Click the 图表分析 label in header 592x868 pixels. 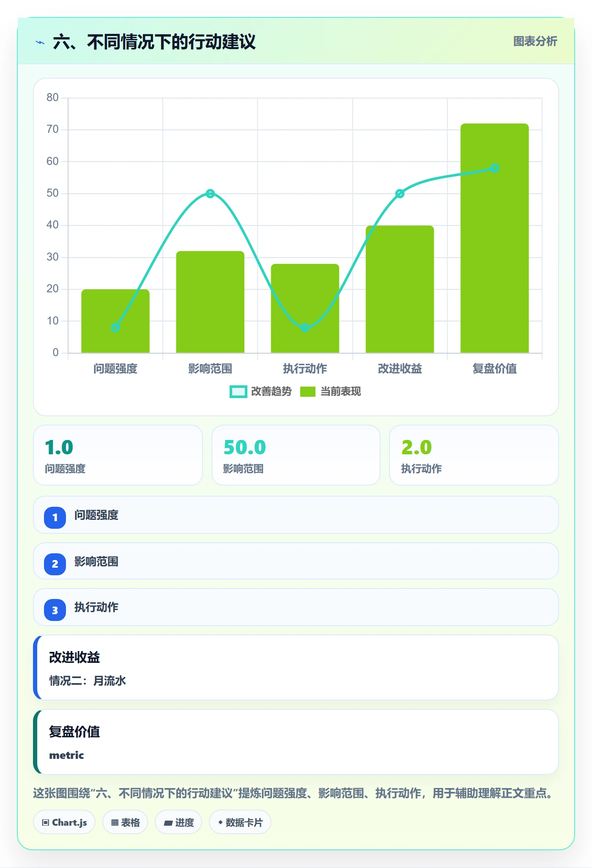(x=535, y=41)
